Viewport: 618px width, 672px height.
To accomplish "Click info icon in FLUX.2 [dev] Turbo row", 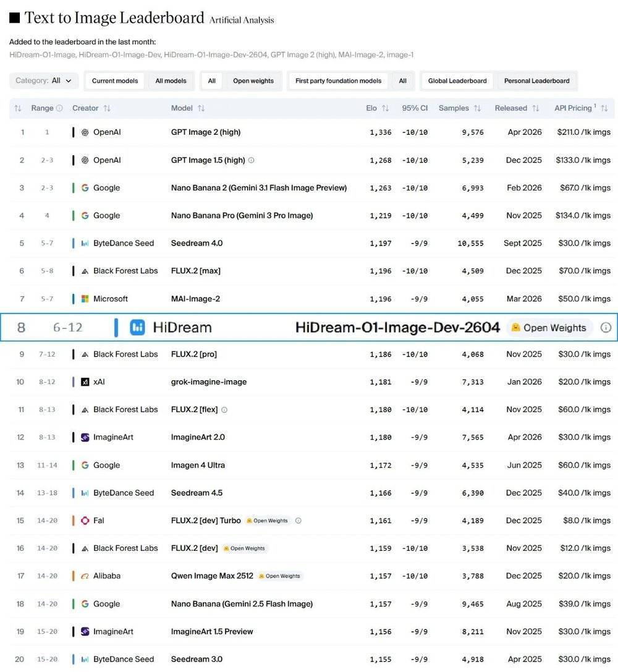I will [298, 521].
